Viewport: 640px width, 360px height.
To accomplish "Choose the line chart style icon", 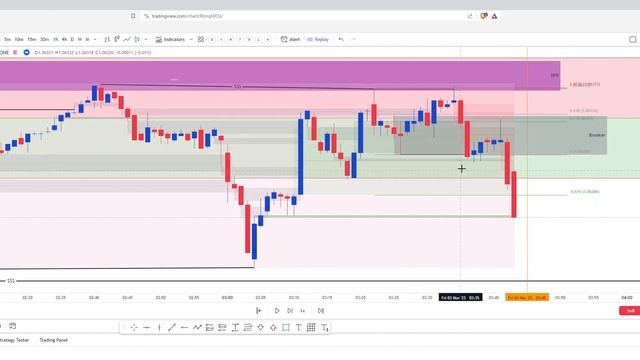I will (127, 40).
